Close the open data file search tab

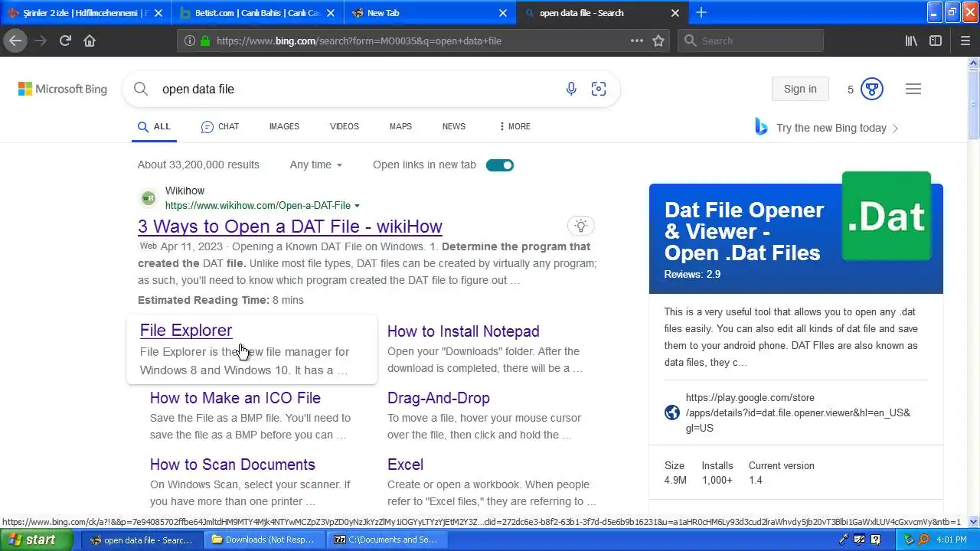point(675,12)
